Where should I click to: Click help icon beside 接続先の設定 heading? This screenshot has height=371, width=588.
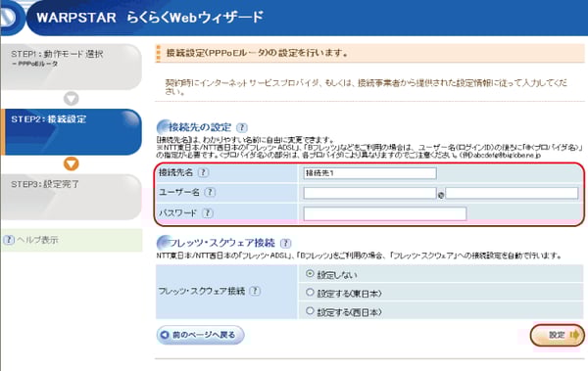tap(242, 127)
